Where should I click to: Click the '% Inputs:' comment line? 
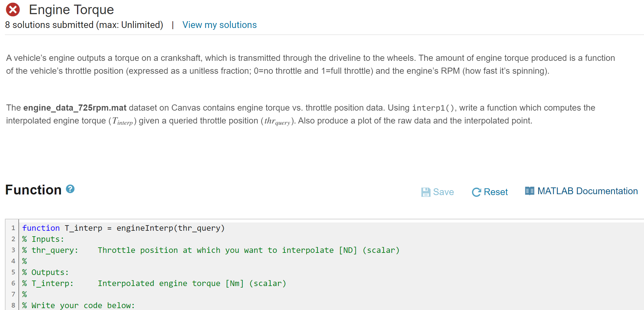pyautogui.click(x=43, y=239)
